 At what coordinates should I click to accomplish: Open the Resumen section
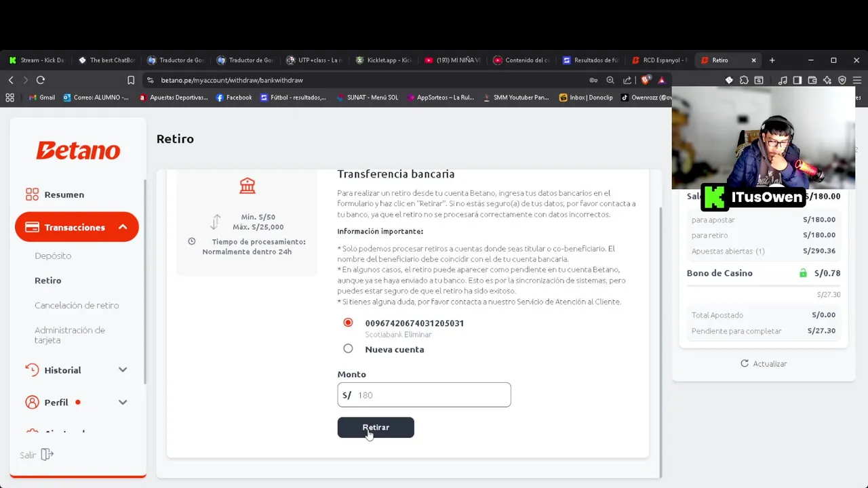(x=64, y=195)
